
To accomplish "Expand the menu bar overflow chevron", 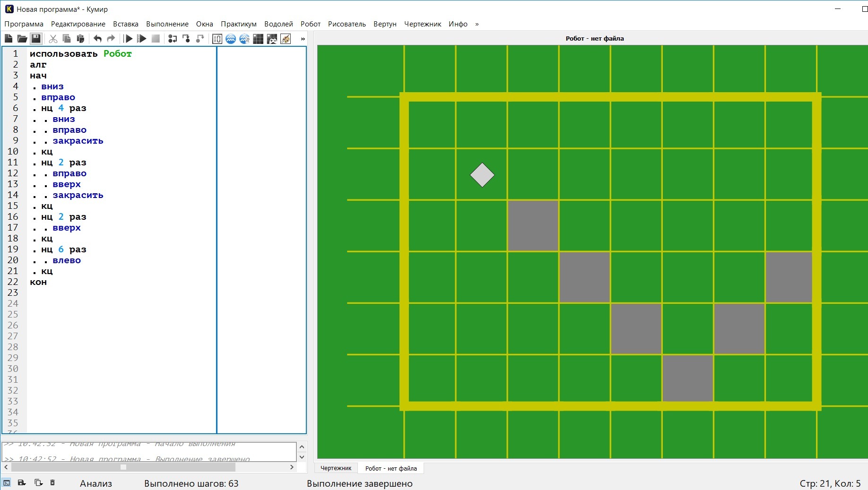I will coord(477,24).
